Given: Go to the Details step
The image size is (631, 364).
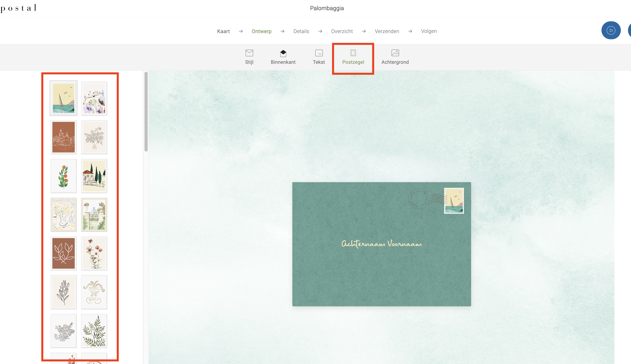Looking at the screenshot, I should [x=301, y=31].
